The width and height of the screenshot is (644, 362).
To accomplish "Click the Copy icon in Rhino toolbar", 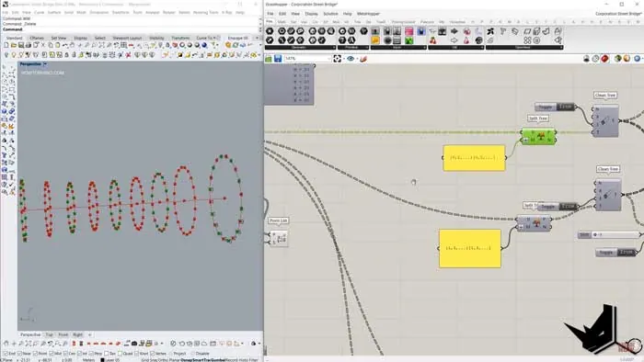I will pyautogui.click(x=50, y=45).
